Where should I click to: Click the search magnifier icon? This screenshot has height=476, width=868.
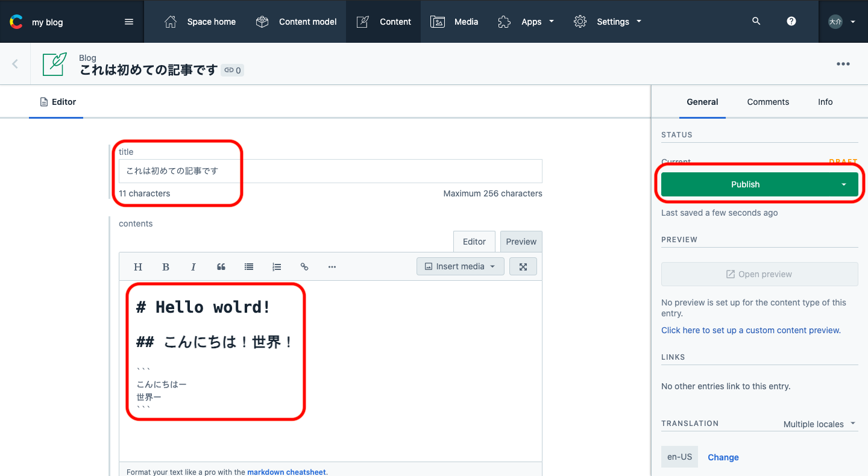(x=756, y=21)
